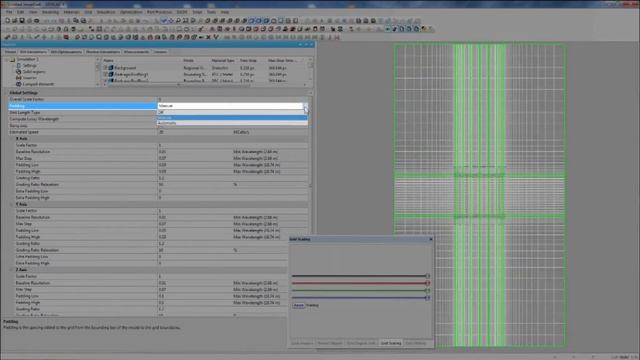Click the blue checkmark toolbar icon
Image resolution: width=640 pixels, height=360 pixels.
164,20
